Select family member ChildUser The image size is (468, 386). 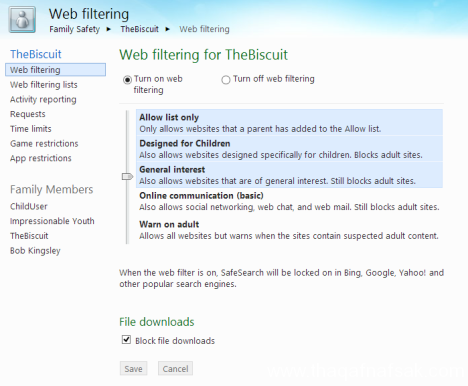tap(29, 206)
